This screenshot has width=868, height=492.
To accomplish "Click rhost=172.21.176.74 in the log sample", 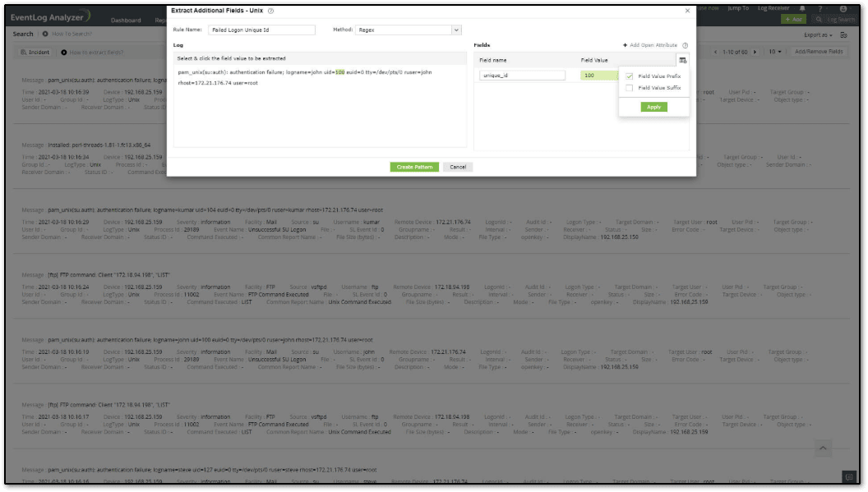I will [x=204, y=83].
